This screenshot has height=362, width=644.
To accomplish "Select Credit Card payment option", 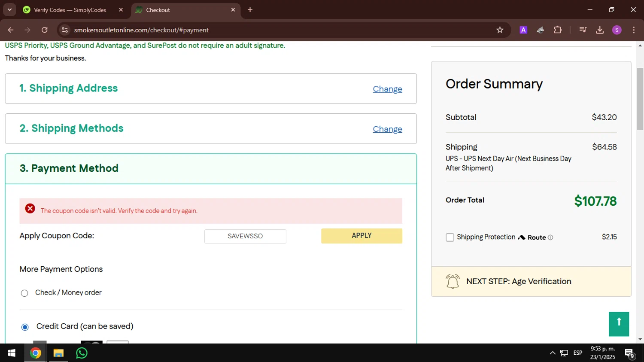I will point(25,327).
